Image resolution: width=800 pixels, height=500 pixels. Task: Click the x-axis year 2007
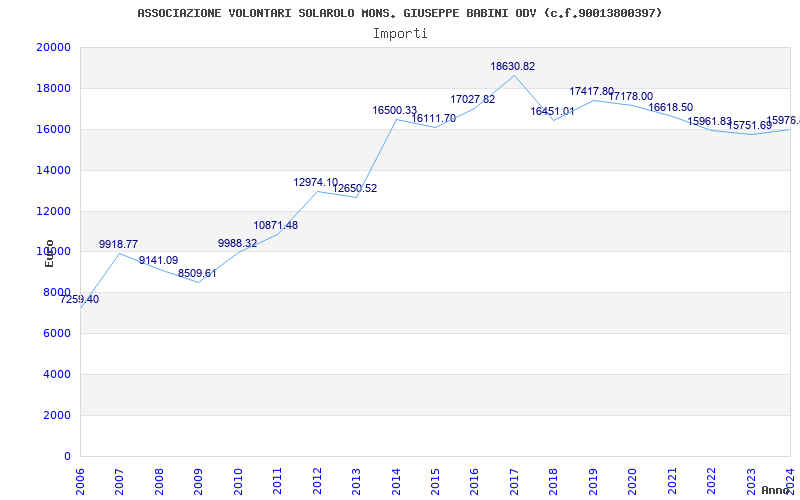coord(119,481)
